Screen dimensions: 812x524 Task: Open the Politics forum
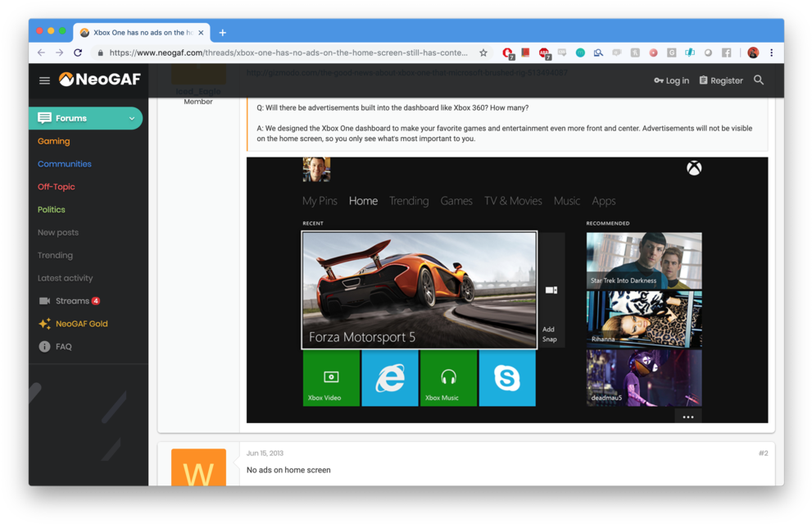[x=52, y=209]
